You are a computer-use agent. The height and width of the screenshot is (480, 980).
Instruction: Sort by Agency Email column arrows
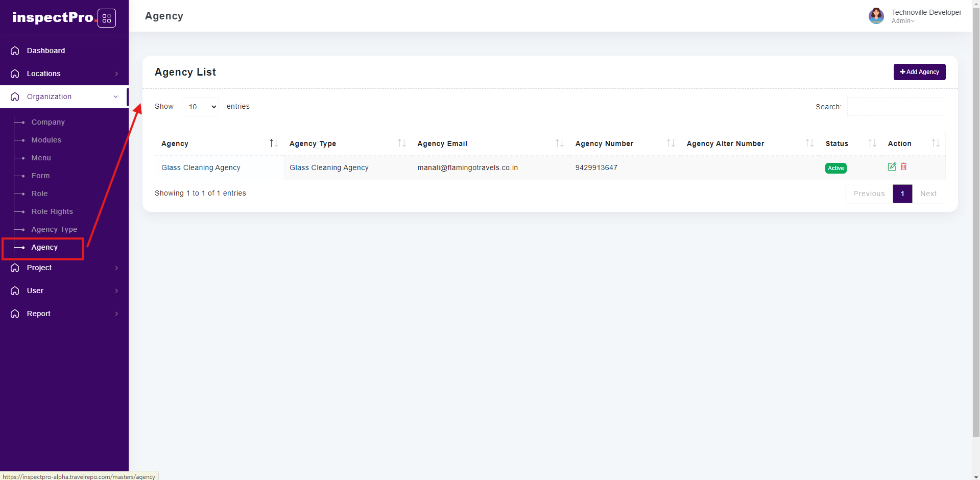click(x=559, y=143)
